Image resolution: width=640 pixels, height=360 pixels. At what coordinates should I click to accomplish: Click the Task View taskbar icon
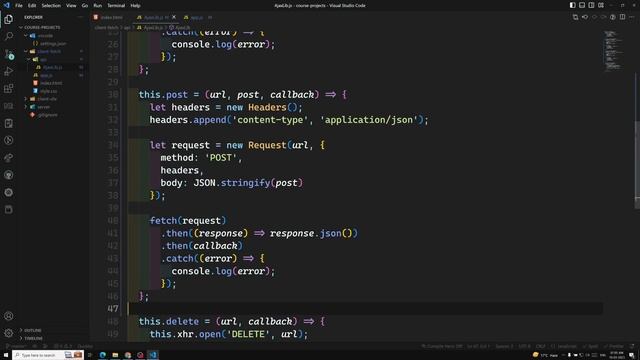pyautogui.click(x=90, y=355)
